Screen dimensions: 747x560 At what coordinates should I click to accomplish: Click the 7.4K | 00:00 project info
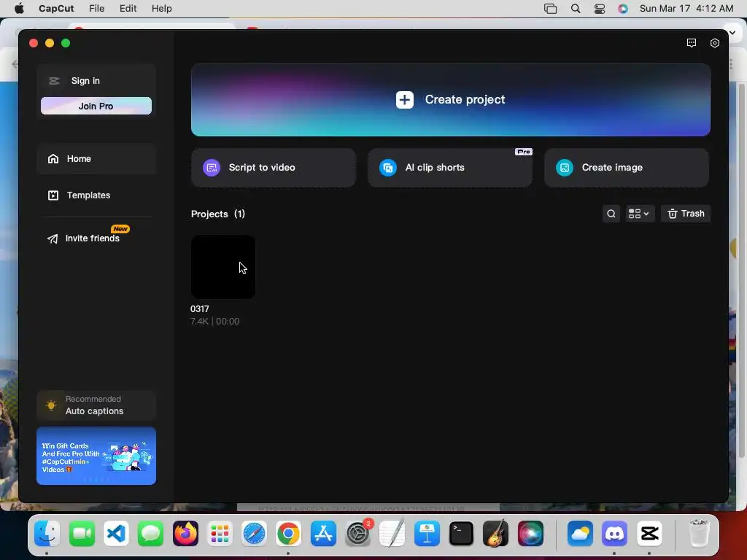click(215, 322)
